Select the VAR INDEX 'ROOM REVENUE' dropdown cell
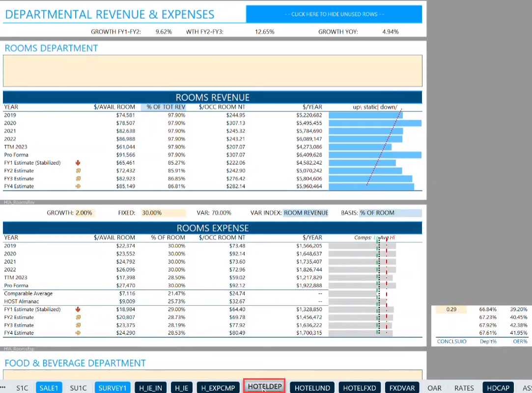The height and width of the screenshot is (393, 532). [306, 213]
